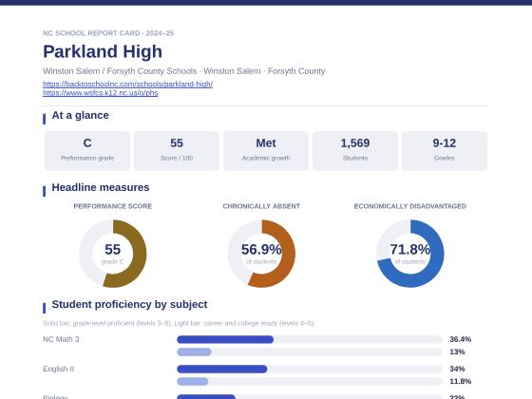This screenshot has width=532, height=399.
Task: Click the English II subject label
Action: click(x=58, y=369)
